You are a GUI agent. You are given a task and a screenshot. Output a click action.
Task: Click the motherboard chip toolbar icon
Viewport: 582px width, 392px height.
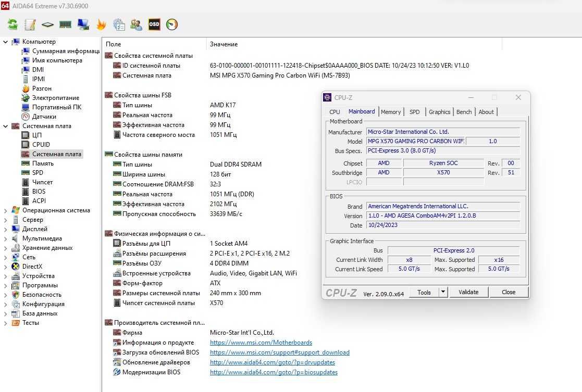coord(47,25)
